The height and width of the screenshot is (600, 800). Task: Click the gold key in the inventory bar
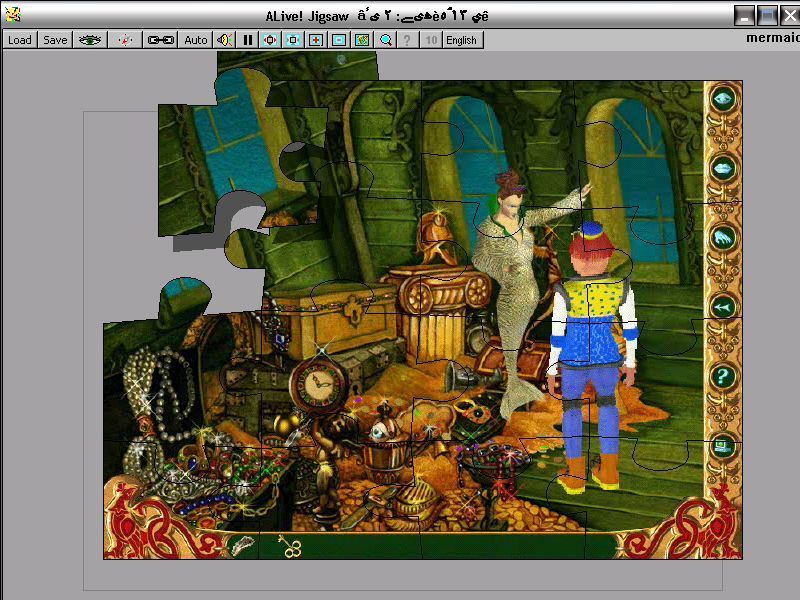(x=290, y=546)
